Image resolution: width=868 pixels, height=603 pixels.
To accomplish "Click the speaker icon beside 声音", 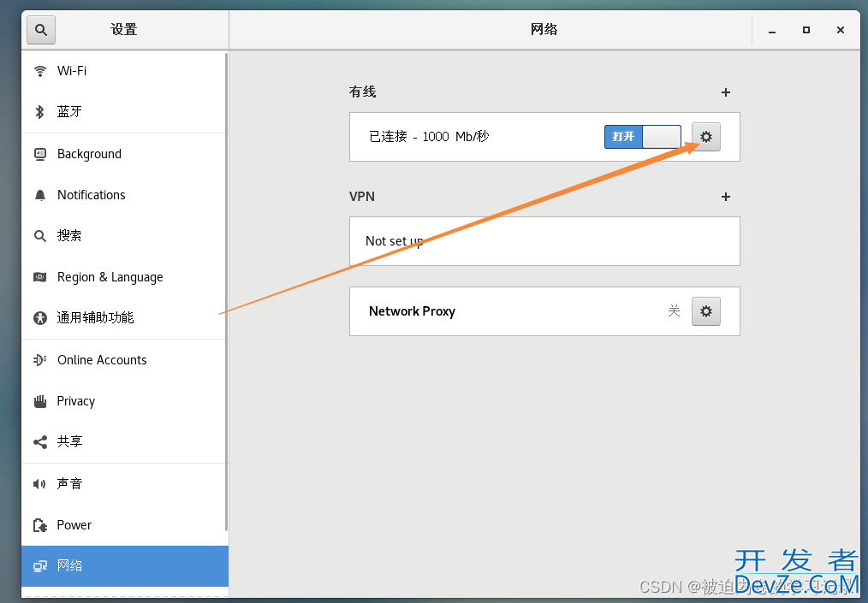I will 40,484.
